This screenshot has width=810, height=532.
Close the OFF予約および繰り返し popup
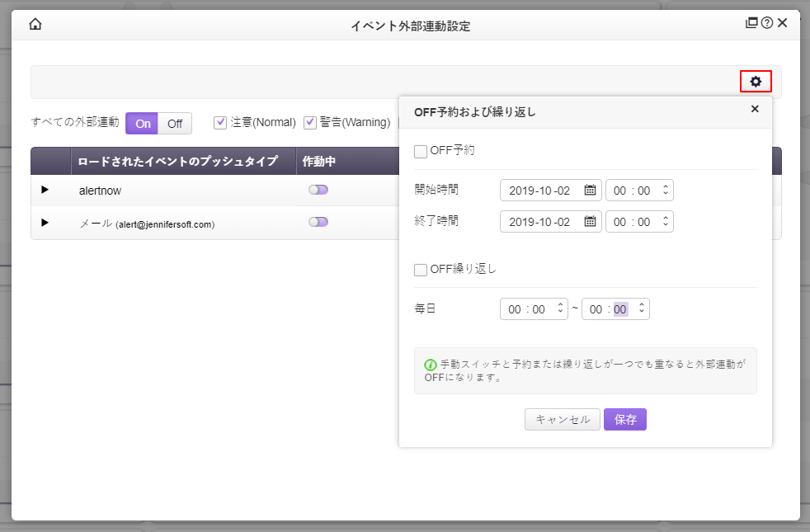click(x=755, y=109)
